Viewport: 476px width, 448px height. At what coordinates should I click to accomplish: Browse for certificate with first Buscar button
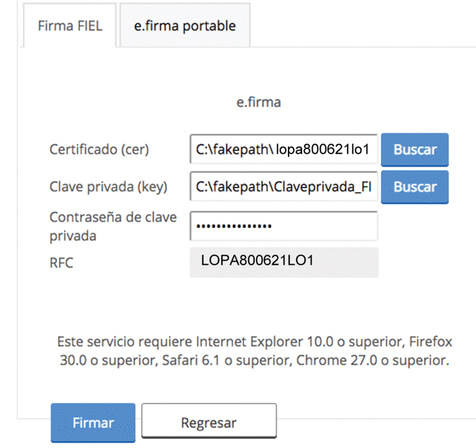pos(415,149)
